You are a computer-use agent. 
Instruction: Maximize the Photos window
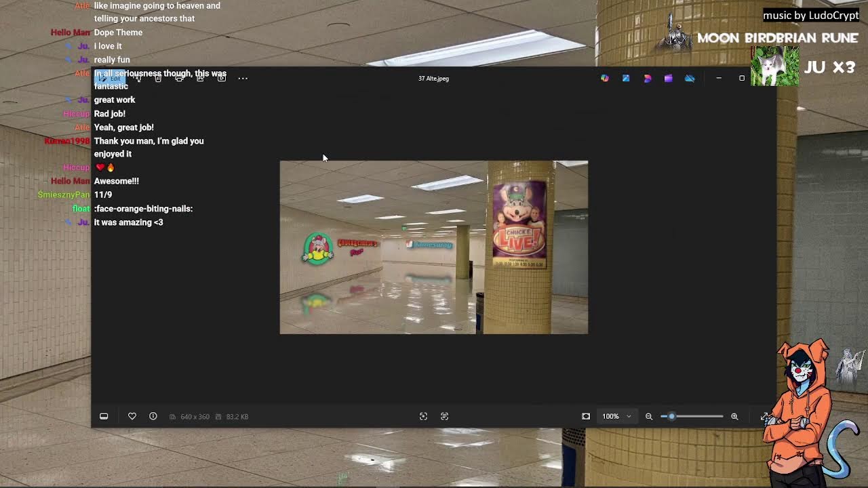click(x=742, y=78)
